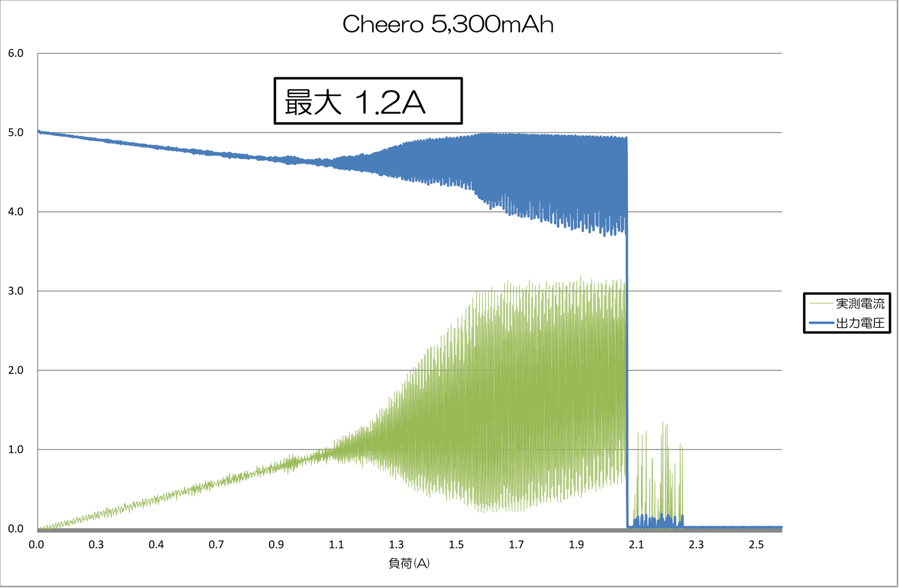Click the 5.0 vertical axis label
The width and height of the screenshot is (899, 588).
pyautogui.click(x=16, y=132)
